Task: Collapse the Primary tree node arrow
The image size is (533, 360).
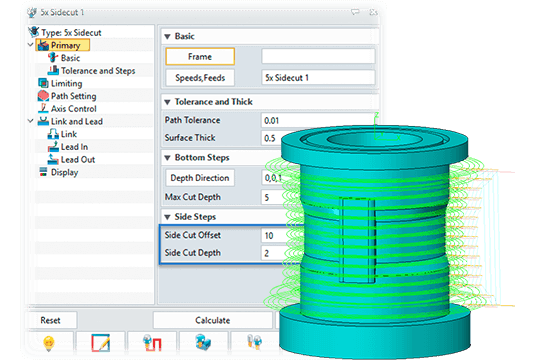Action: point(31,45)
